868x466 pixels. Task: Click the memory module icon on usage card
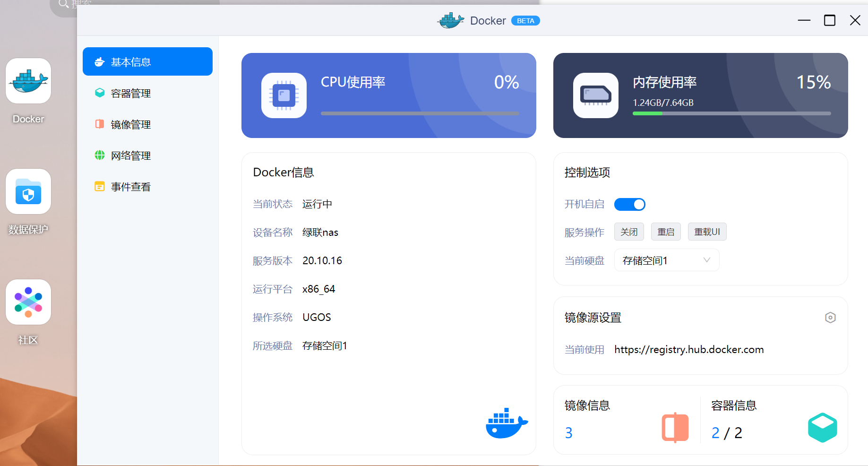[596, 95]
